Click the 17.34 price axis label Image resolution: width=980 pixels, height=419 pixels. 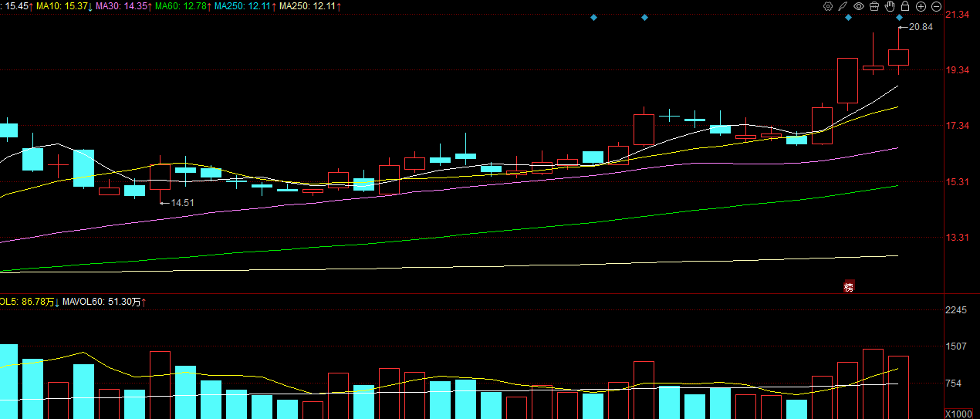point(959,125)
